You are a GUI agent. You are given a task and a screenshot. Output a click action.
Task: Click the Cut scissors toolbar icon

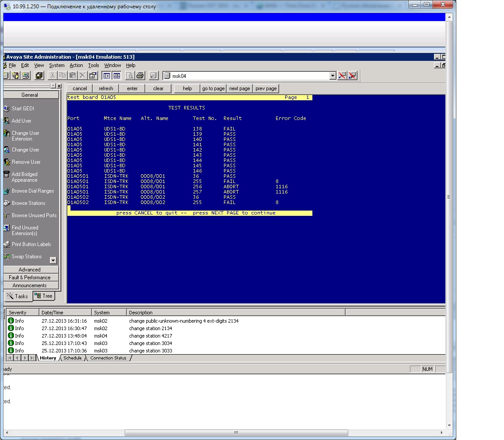coord(52,76)
